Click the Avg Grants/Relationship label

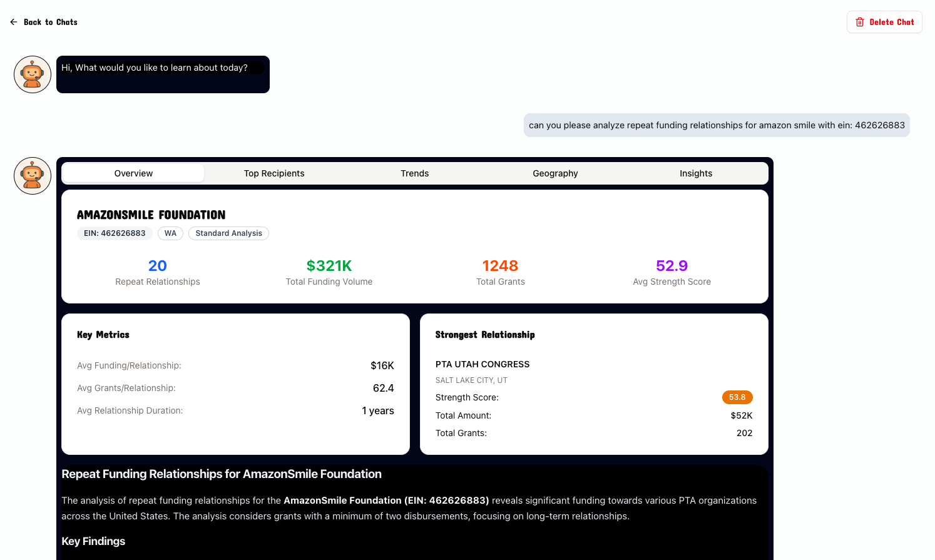point(126,388)
